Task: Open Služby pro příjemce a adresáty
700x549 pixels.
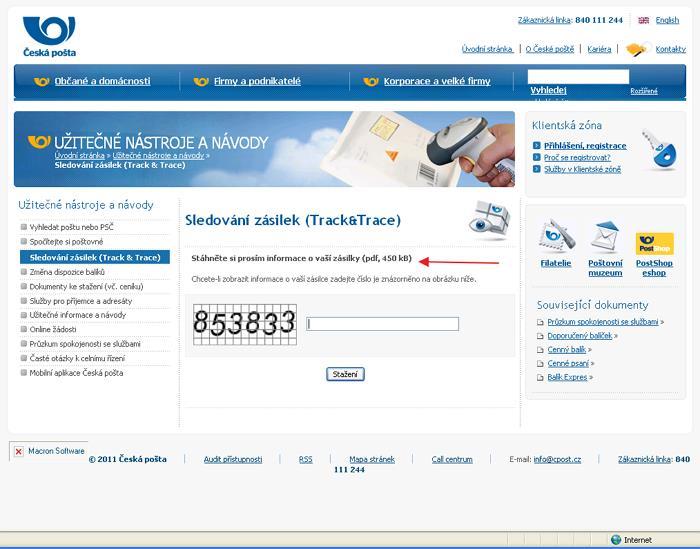Action: coord(81,301)
